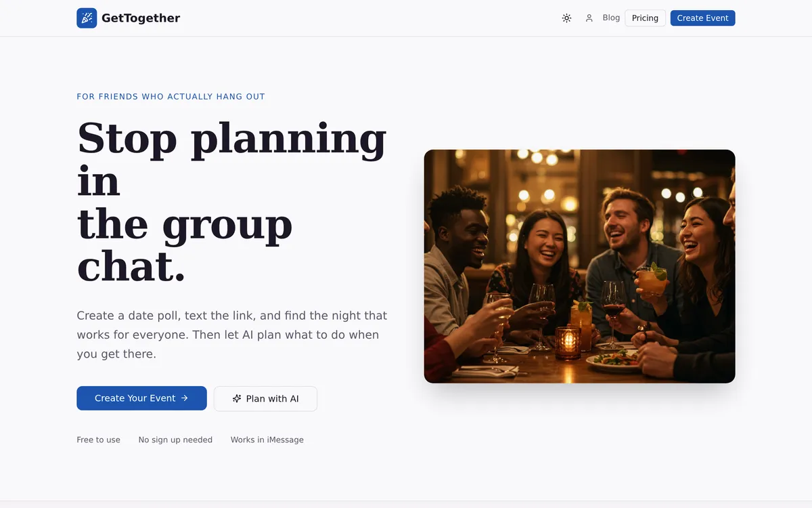
Task: Click the friends dinner hero photo
Action: point(579,265)
